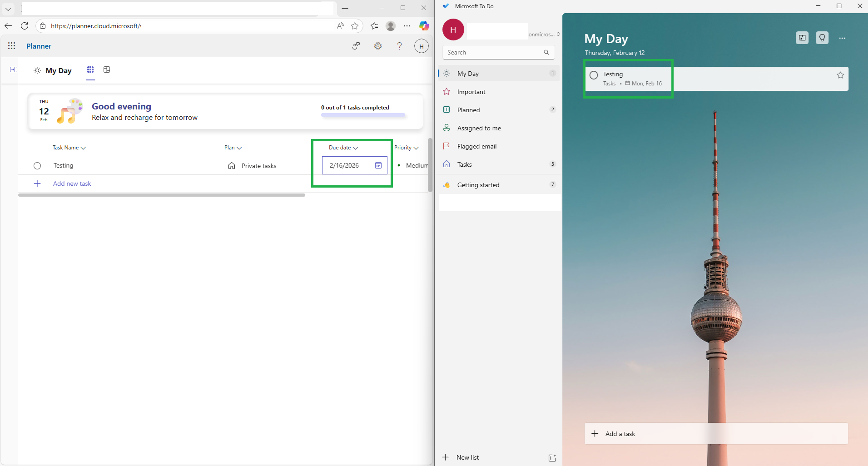Open the Planner app launcher waffle icon
Viewport: 868px width, 466px height.
(12, 46)
